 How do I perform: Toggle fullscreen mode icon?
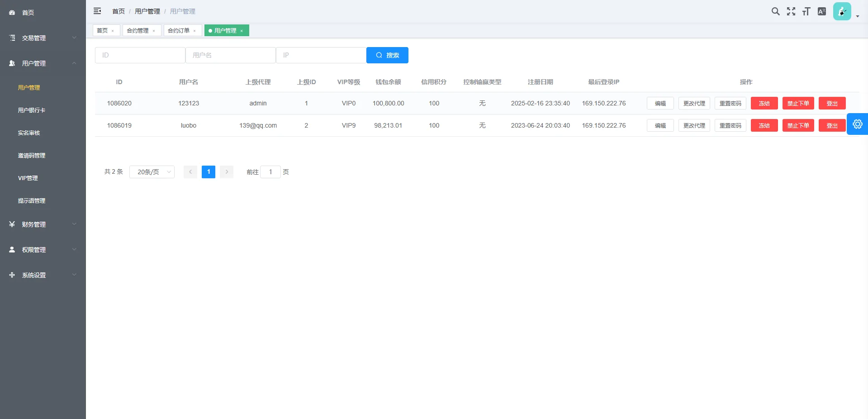[x=791, y=11]
